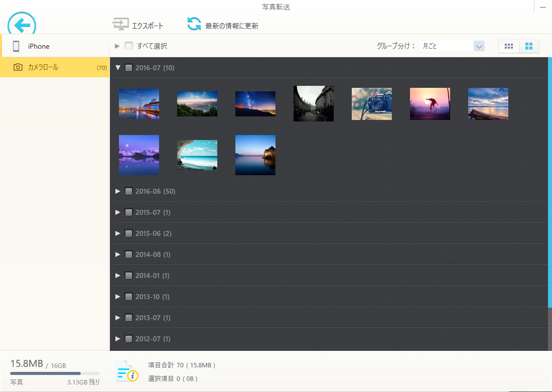Select the lakeside castle photo

click(x=255, y=155)
